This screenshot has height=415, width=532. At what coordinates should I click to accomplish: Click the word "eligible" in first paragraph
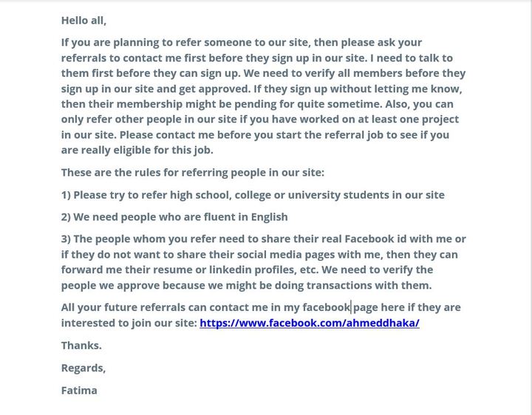(132, 150)
